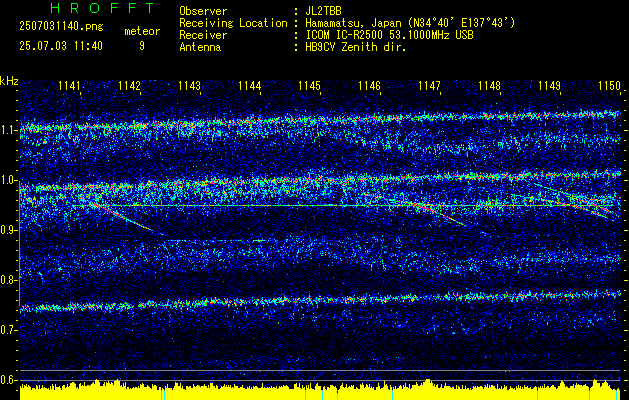Click ICOM IC-R2500 53.1000MHz USB text

click(x=389, y=35)
